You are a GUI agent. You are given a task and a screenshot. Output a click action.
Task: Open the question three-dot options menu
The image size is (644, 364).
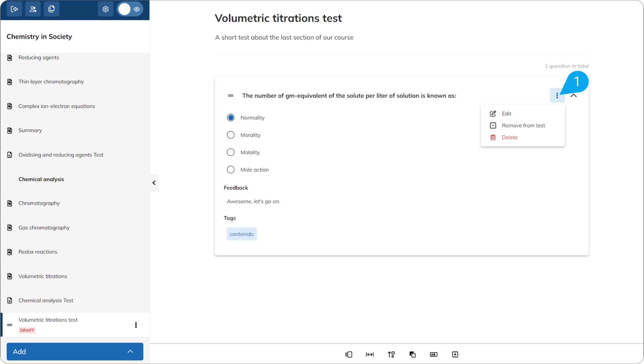click(x=557, y=95)
